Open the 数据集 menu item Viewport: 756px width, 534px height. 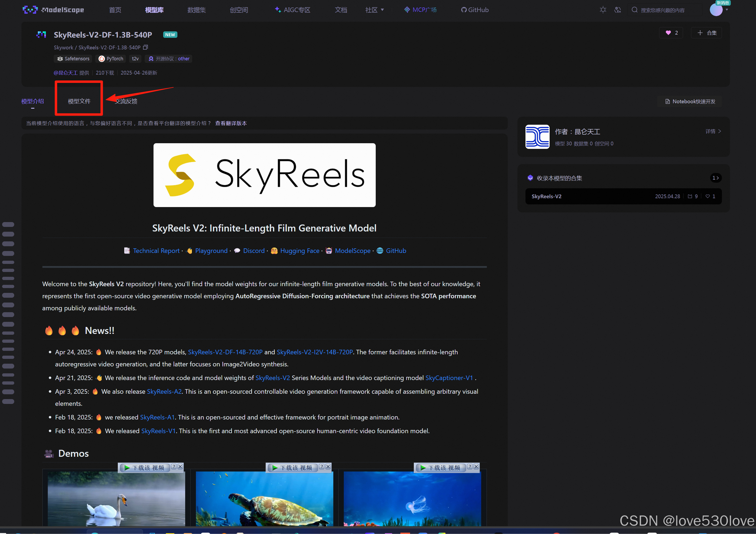196,10
